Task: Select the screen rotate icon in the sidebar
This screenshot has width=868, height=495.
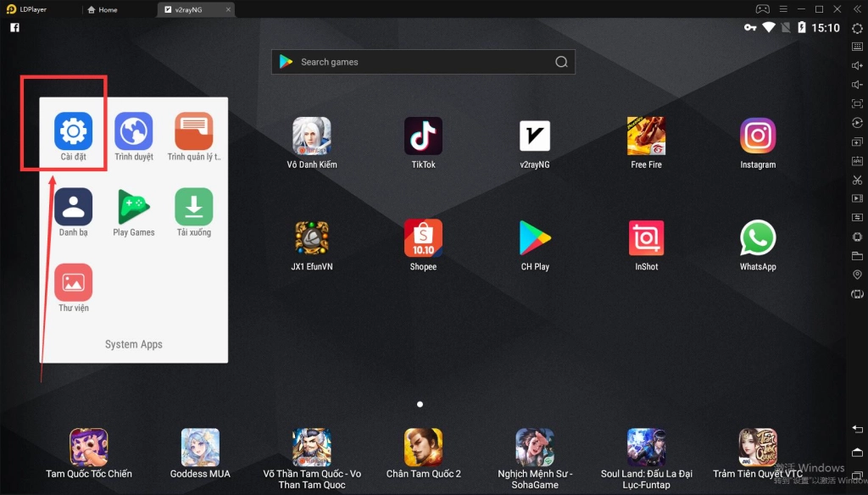Action: (856, 122)
